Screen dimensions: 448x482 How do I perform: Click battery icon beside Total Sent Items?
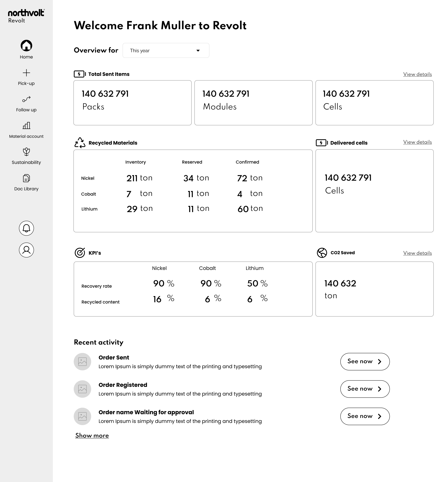coord(80,74)
